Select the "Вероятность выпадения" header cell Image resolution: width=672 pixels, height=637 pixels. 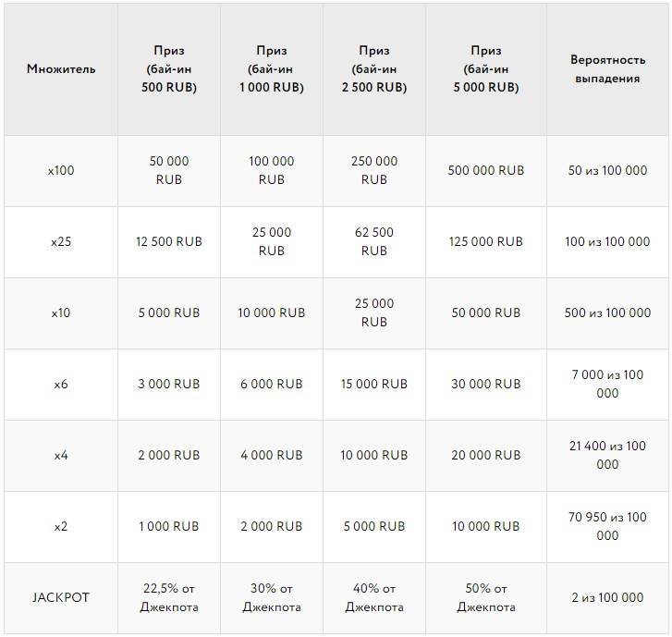(x=606, y=69)
